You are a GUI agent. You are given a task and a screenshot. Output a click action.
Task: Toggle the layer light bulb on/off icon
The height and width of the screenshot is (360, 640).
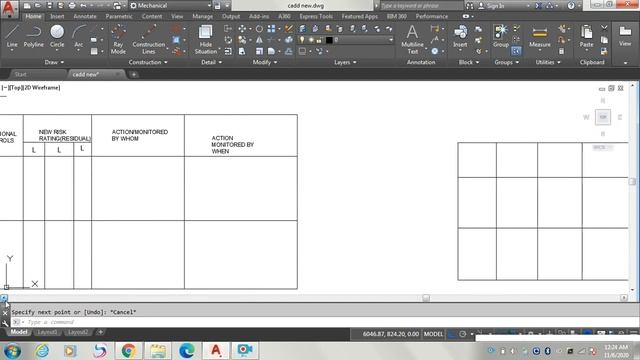[x=302, y=40]
